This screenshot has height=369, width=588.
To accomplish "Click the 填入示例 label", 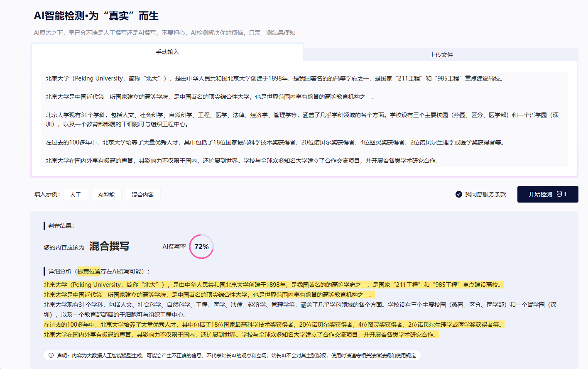I will pos(47,194).
